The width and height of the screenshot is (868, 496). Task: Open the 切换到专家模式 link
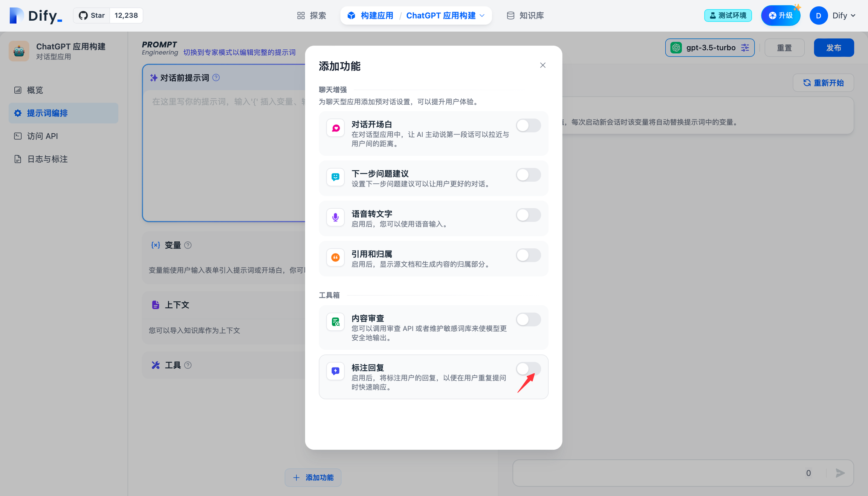[x=240, y=52]
